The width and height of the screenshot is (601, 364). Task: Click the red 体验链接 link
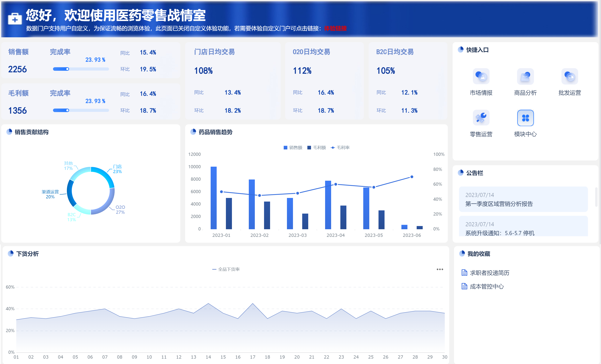(x=335, y=28)
